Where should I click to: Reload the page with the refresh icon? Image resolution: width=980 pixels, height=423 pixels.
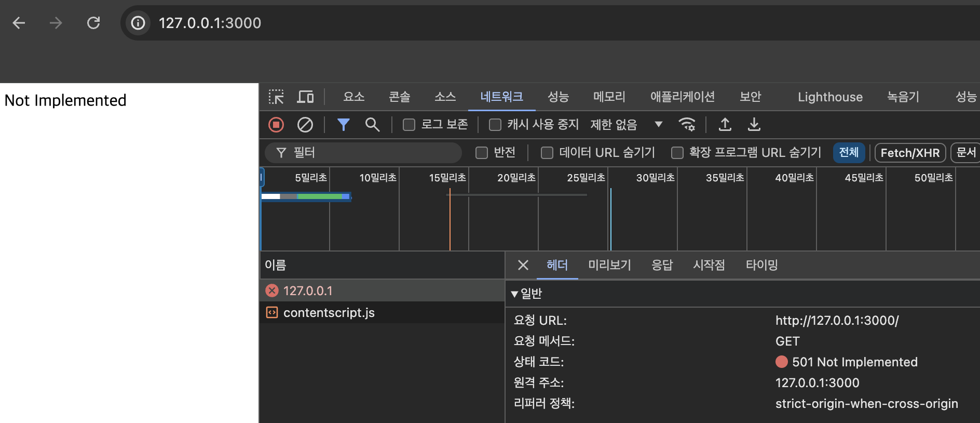coord(93,23)
